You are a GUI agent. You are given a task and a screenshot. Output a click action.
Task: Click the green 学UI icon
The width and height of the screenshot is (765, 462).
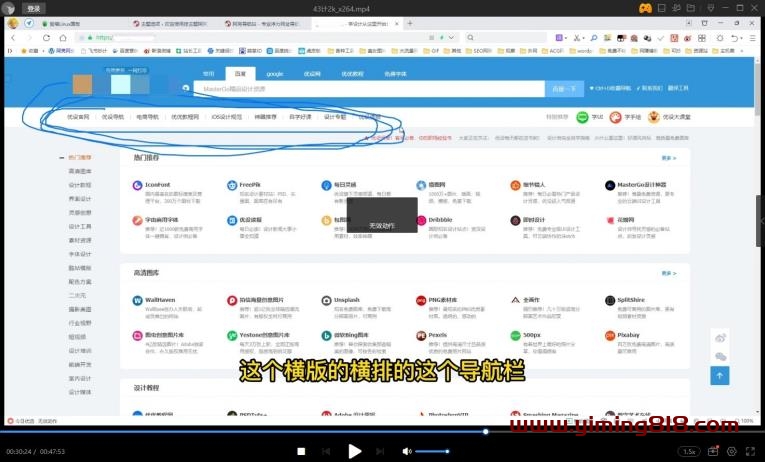click(x=582, y=117)
